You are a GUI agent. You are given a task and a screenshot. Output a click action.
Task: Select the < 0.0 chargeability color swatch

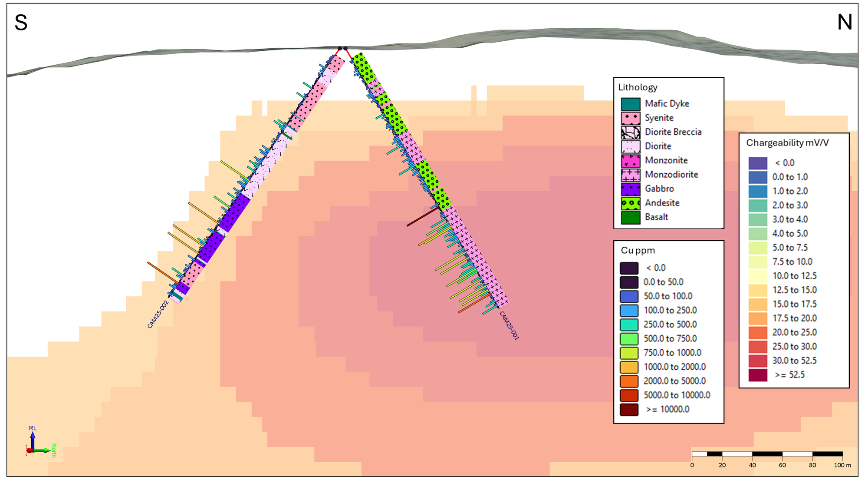coord(758,163)
